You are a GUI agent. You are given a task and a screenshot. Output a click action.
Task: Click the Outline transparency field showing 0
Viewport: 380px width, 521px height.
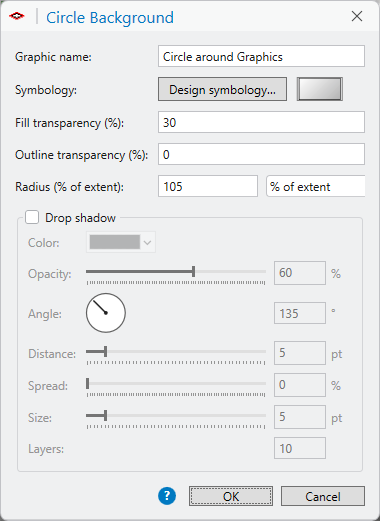pos(261,154)
